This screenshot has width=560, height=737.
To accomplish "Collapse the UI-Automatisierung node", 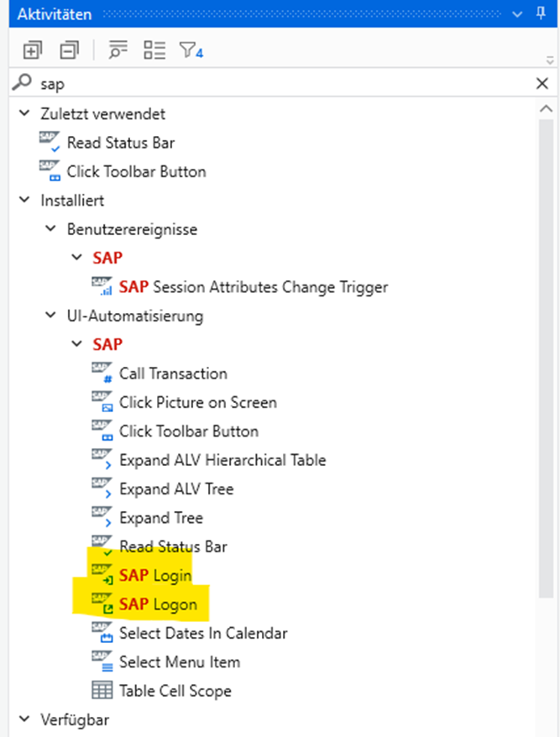I will [x=50, y=316].
